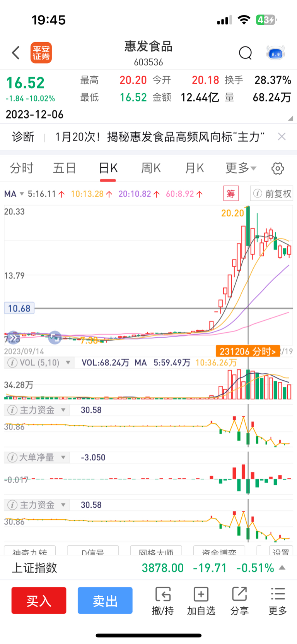Select the 日K tab
The image size is (297, 644).
tap(108, 168)
